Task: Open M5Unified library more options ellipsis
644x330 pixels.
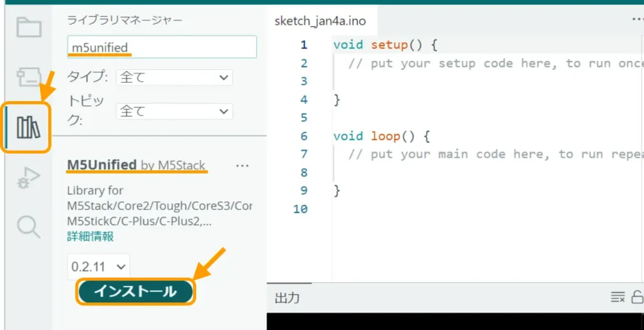Action: [242, 165]
